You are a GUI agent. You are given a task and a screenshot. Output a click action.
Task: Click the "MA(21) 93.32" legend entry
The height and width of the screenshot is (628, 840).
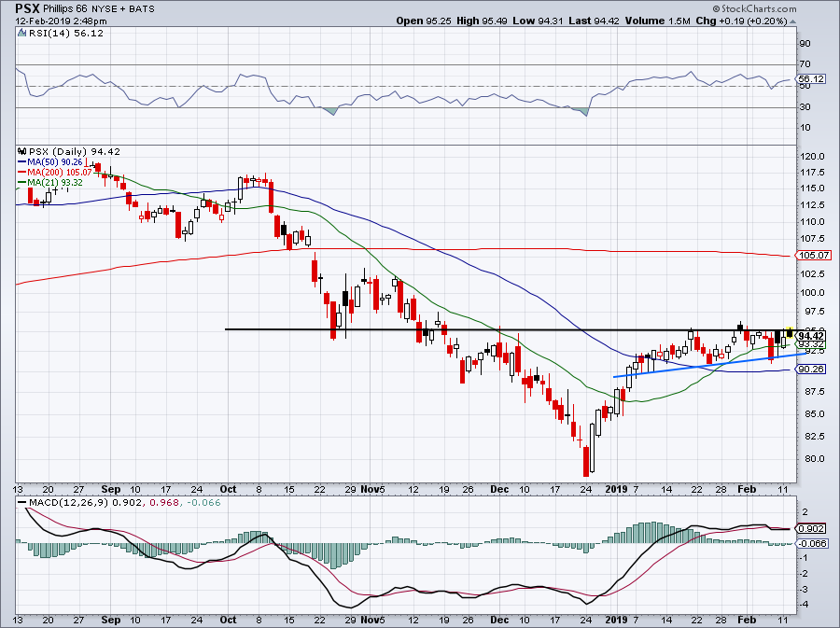click(x=55, y=183)
